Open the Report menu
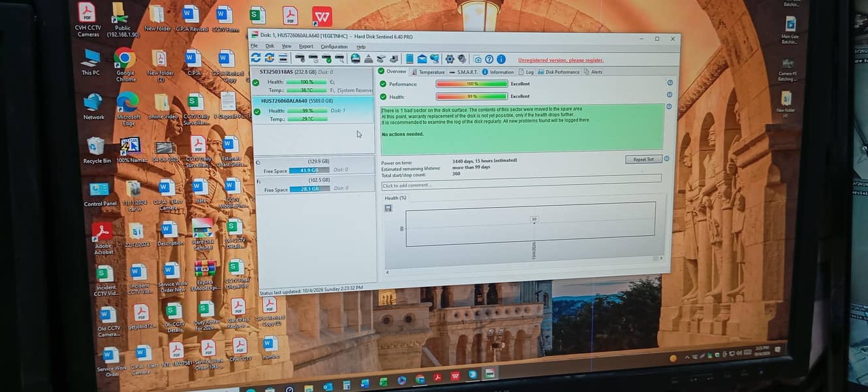868x392 pixels. [306, 46]
